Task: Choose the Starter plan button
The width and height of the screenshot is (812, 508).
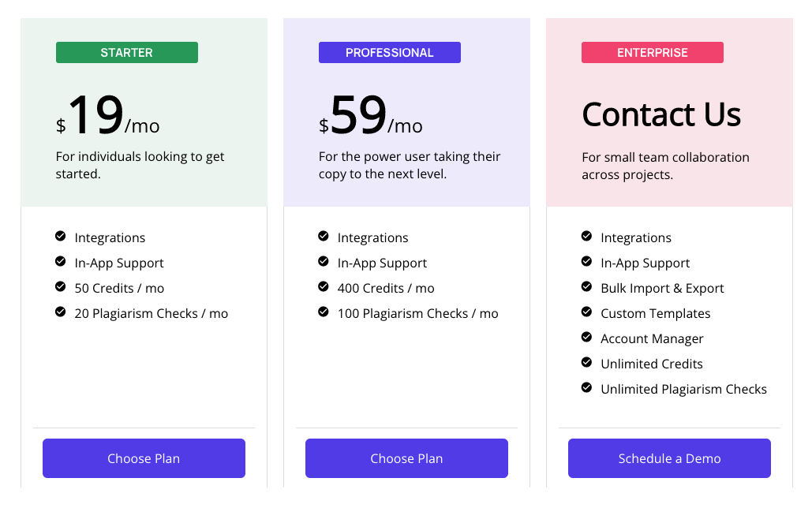Action: click(x=144, y=458)
